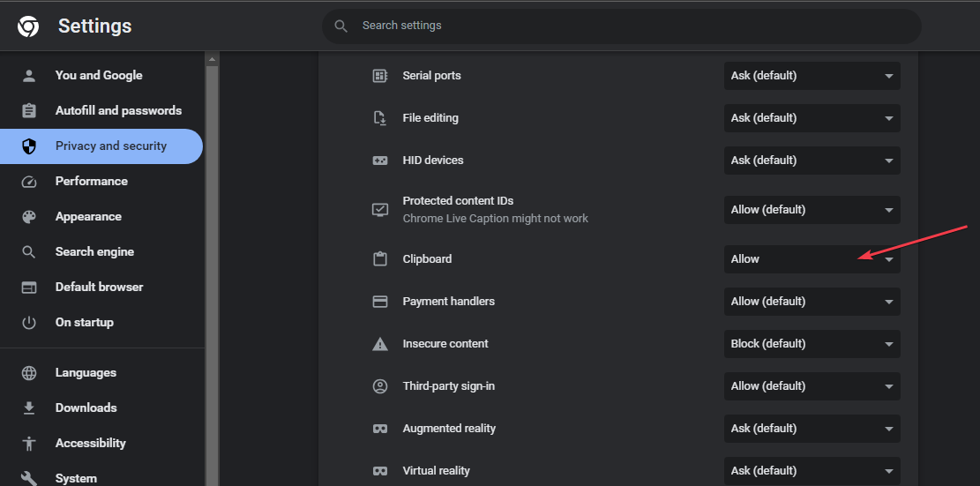Click the File editing document icon
The height and width of the screenshot is (486, 980).
point(380,118)
